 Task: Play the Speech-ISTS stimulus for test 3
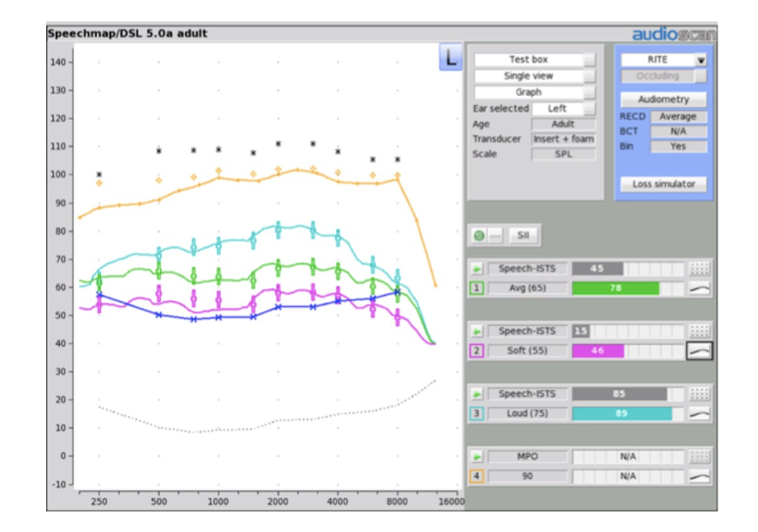point(477,393)
